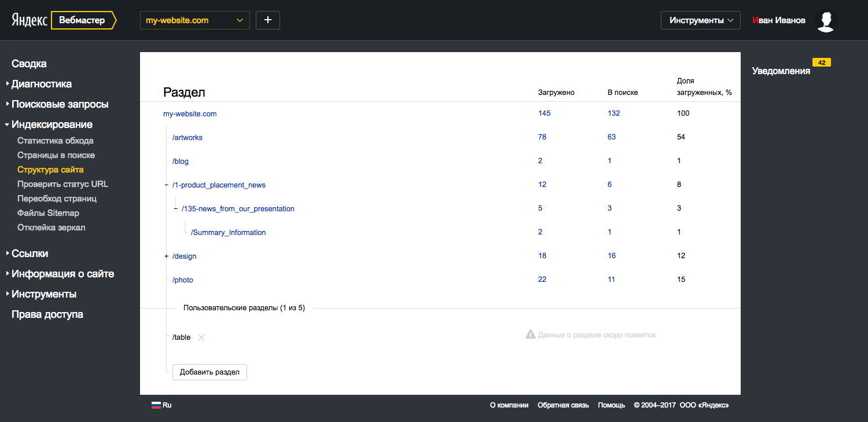
Task: Click loaded count 22 for /photo
Action: 542,280
